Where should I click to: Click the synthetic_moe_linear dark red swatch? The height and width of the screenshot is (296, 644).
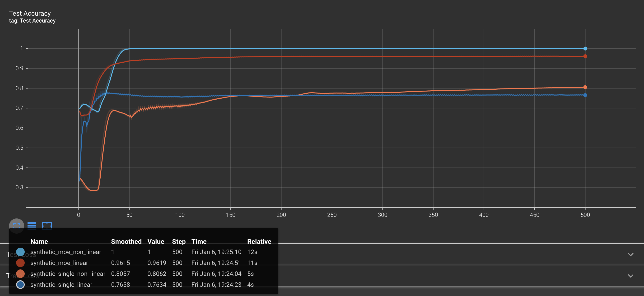click(x=20, y=263)
